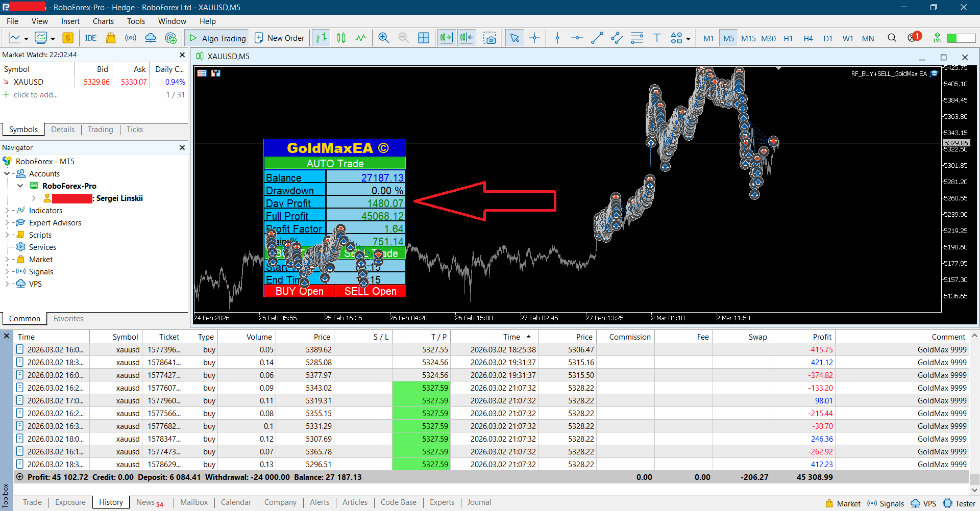The width and height of the screenshot is (980, 511).
Task: Open the shapes objects dropdown arrow
Action: click(688, 39)
